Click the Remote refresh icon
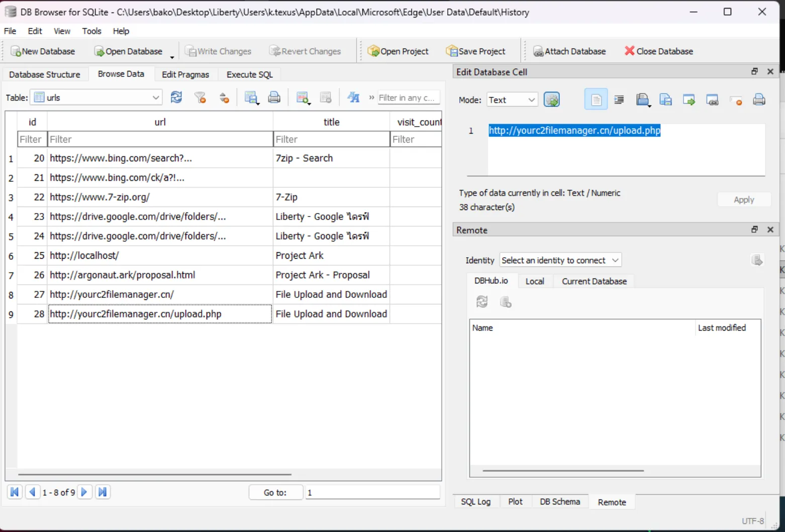 (482, 301)
